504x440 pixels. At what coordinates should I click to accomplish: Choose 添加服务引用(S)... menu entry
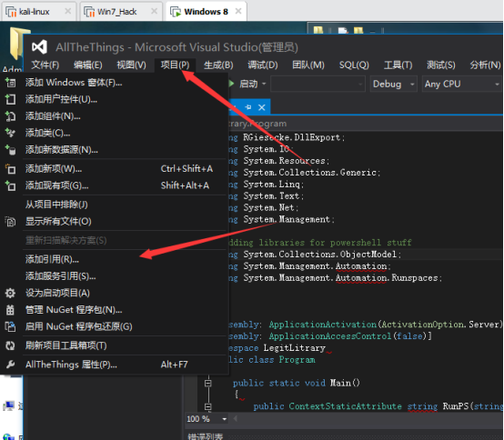pyautogui.click(x=114, y=275)
